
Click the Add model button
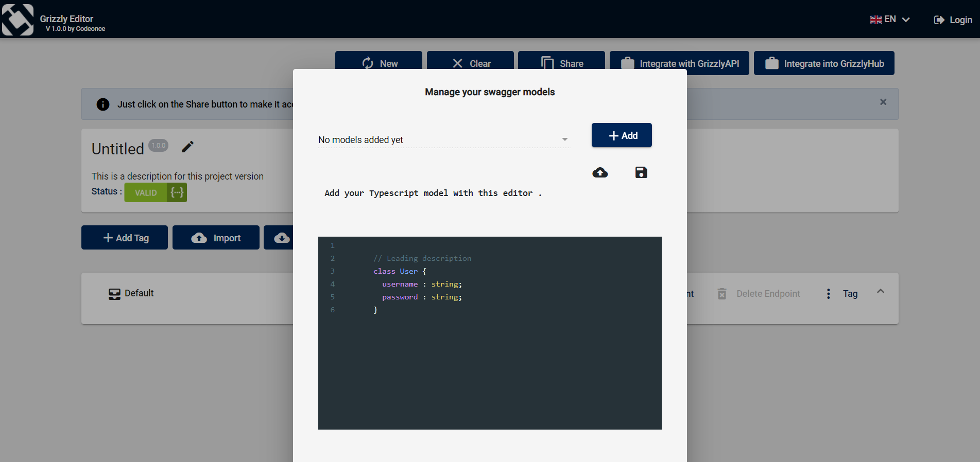click(622, 135)
